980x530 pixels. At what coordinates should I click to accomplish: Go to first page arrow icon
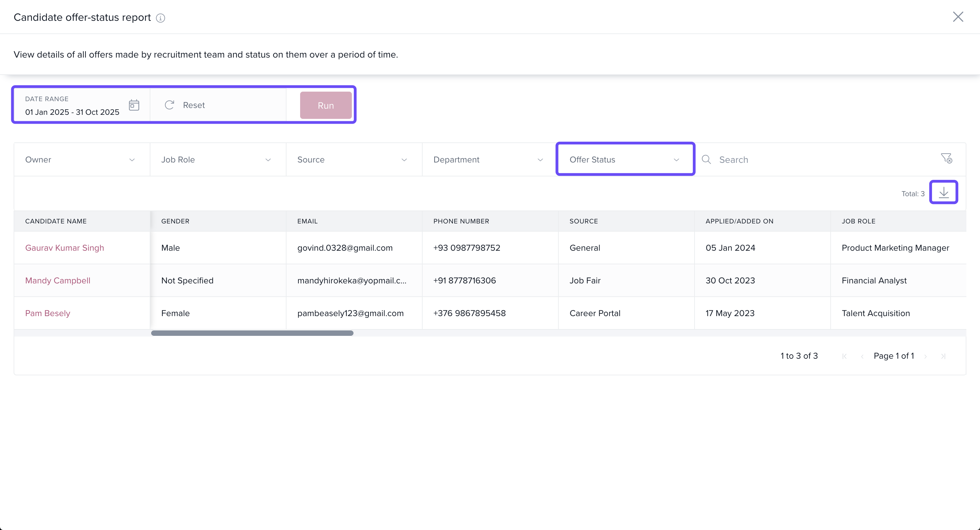click(x=845, y=356)
